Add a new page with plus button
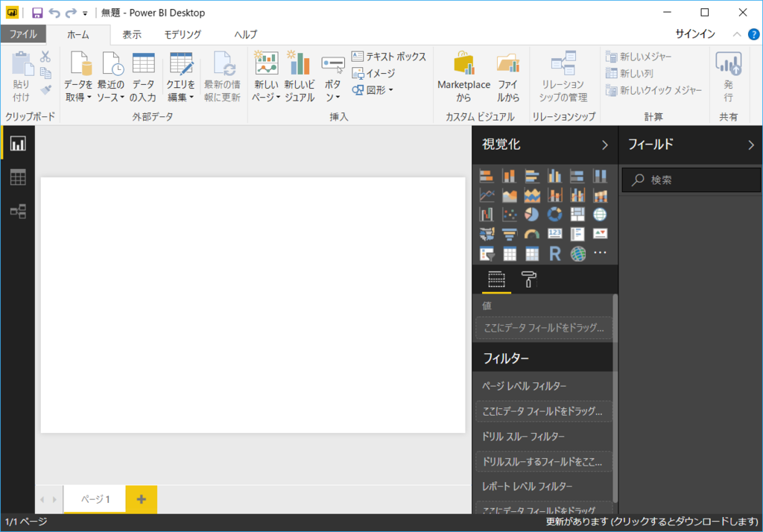Viewport: 763px width, 532px height. tap(141, 499)
